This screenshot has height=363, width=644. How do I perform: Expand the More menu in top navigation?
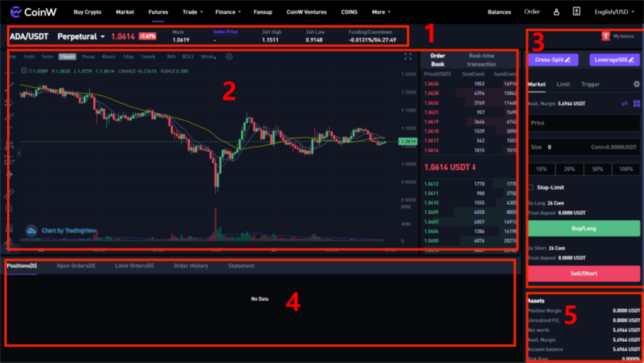coord(381,12)
